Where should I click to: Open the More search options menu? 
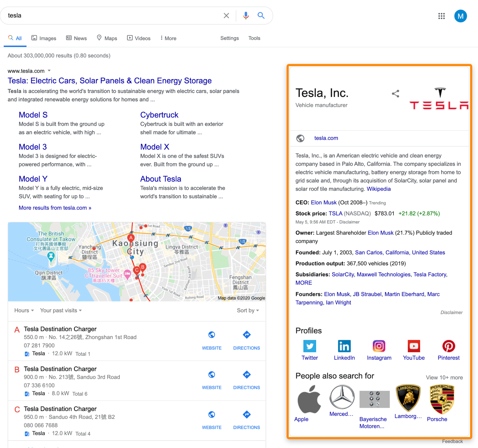(168, 38)
